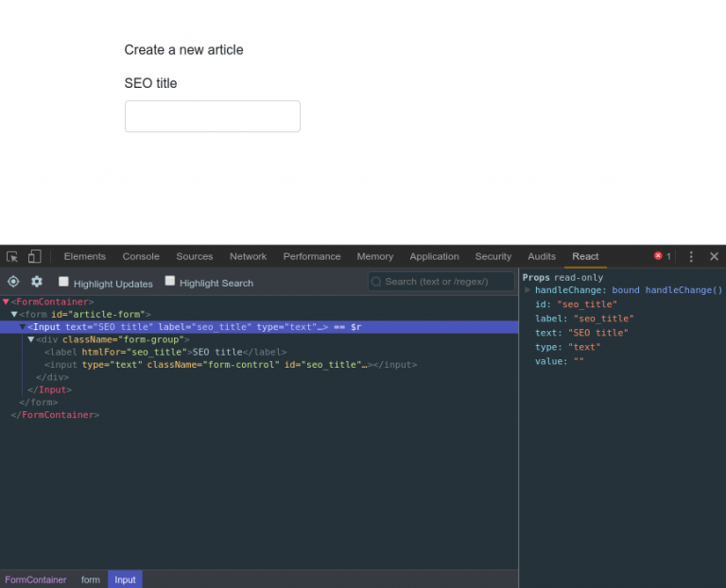This screenshot has height=588, width=726.
Task: Open React devtools settings gear
Action: pos(37,282)
